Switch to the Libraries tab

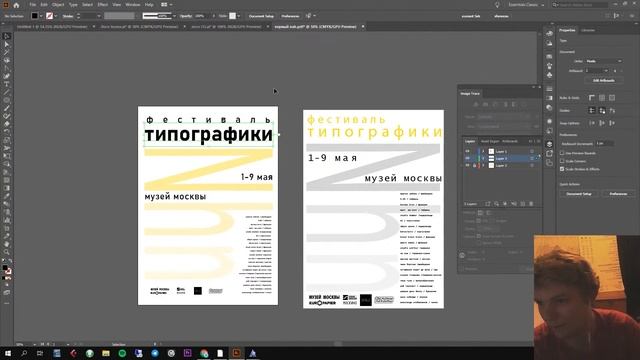pyautogui.click(x=588, y=30)
